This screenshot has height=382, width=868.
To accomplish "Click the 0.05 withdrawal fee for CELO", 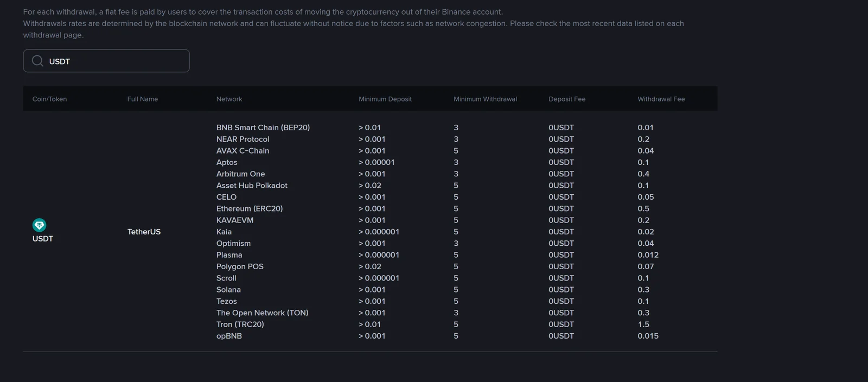I will point(646,197).
